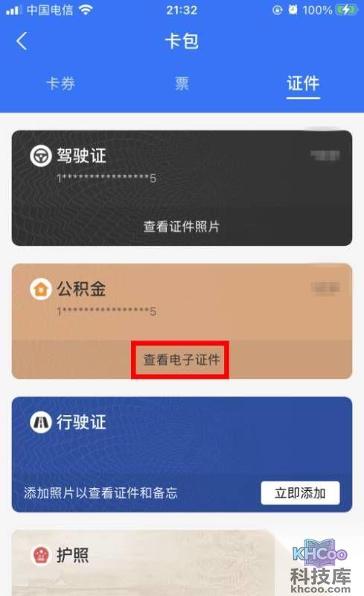This screenshot has width=364, height=596.
Task: Tap the masked number on 驾驶证 card
Action: (106, 178)
